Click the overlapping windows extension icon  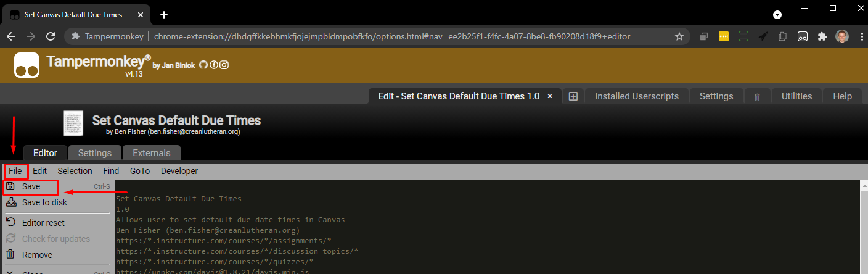point(703,36)
